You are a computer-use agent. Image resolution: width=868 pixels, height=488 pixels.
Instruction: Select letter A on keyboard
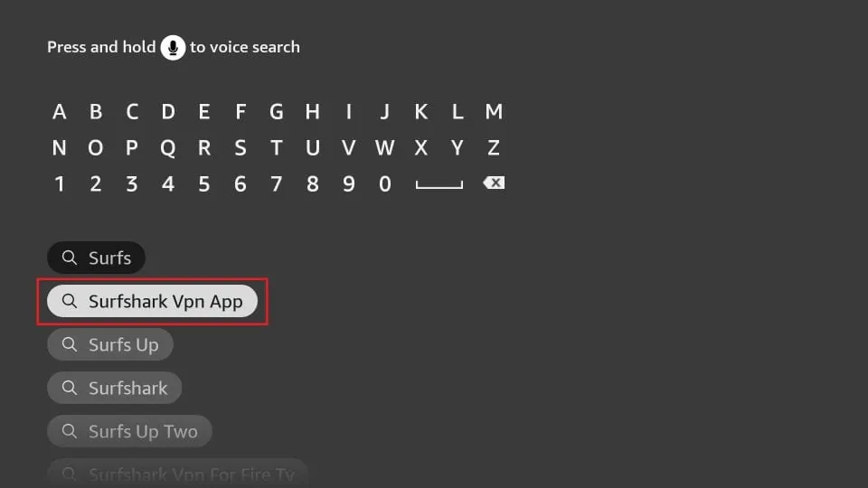click(x=60, y=112)
